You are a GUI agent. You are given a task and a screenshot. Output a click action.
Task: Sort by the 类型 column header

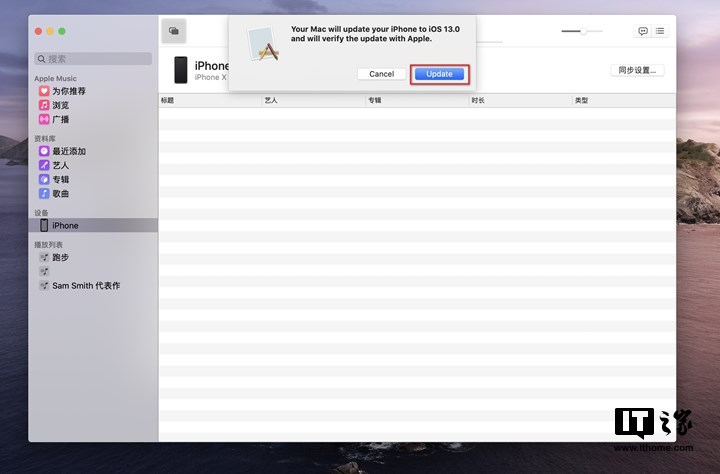click(624, 100)
